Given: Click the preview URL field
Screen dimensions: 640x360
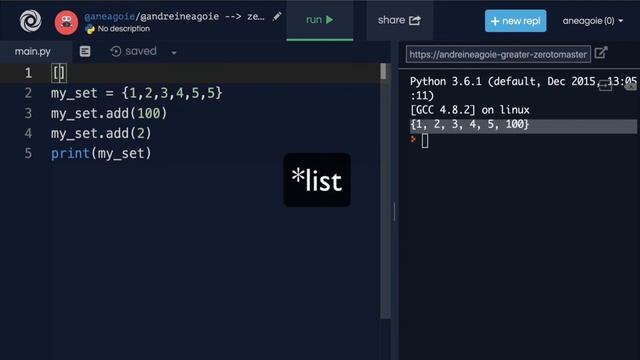Looking at the screenshot, I should click(x=498, y=54).
